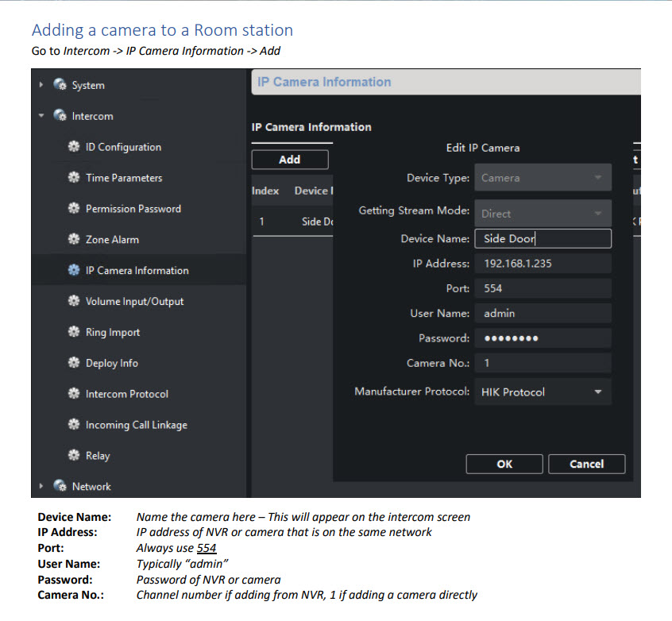Viewport: 672px width, 621px height.
Task: Select Intercom in the sidebar tree
Action: click(93, 116)
